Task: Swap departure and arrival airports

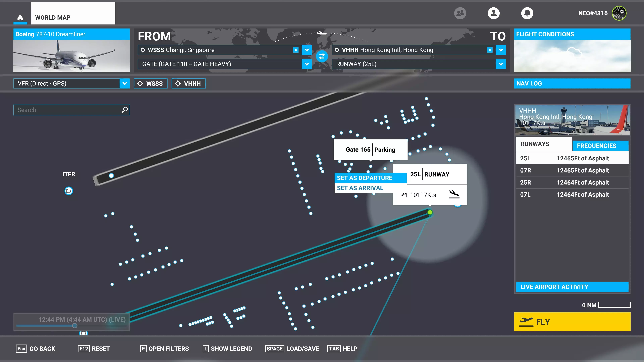Action: coord(322,56)
